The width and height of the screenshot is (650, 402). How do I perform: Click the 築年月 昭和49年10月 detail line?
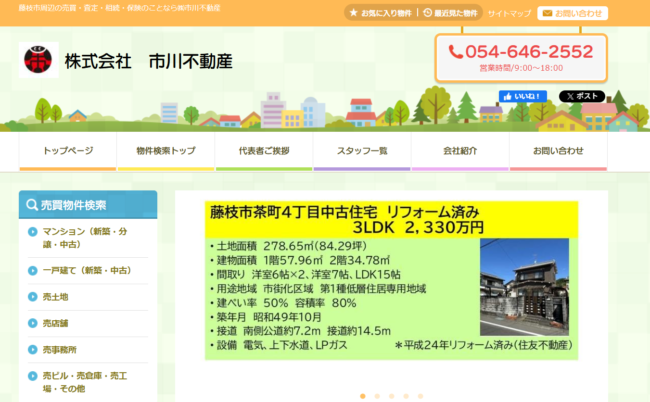click(266, 317)
